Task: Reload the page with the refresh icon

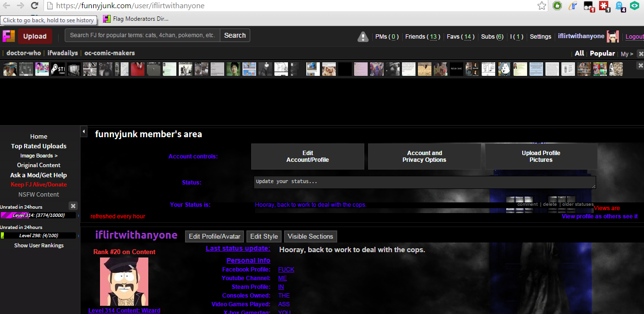Action: coord(34,6)
